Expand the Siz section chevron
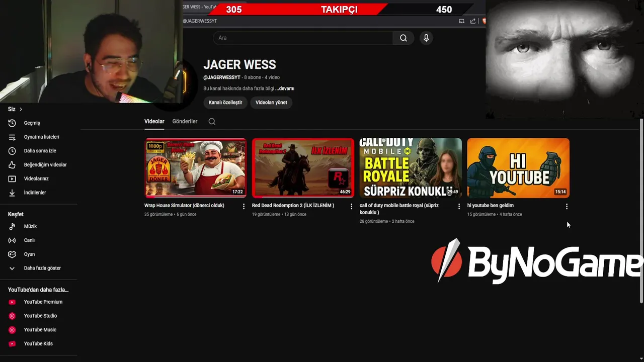Screen dimensions: 644x362 21,109
